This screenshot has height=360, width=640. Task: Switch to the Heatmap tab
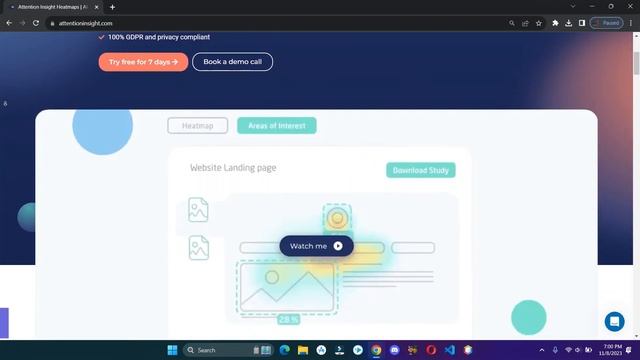point(198,126)
